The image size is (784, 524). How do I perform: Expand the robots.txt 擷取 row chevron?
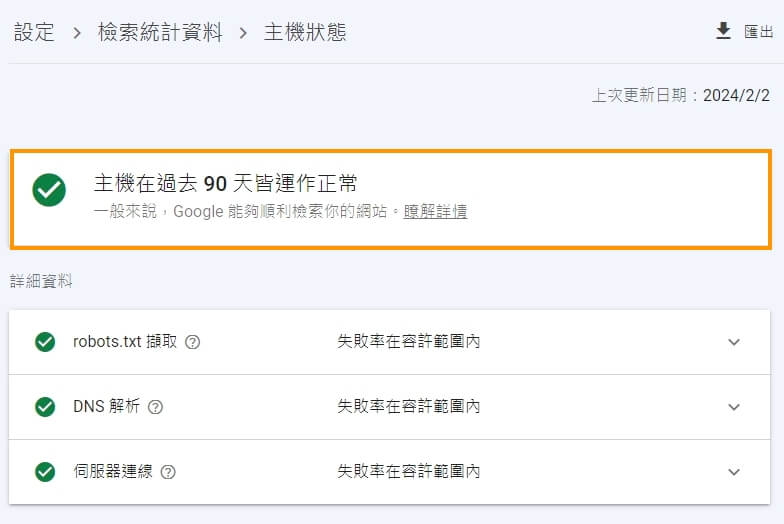[x=734, y=342]
